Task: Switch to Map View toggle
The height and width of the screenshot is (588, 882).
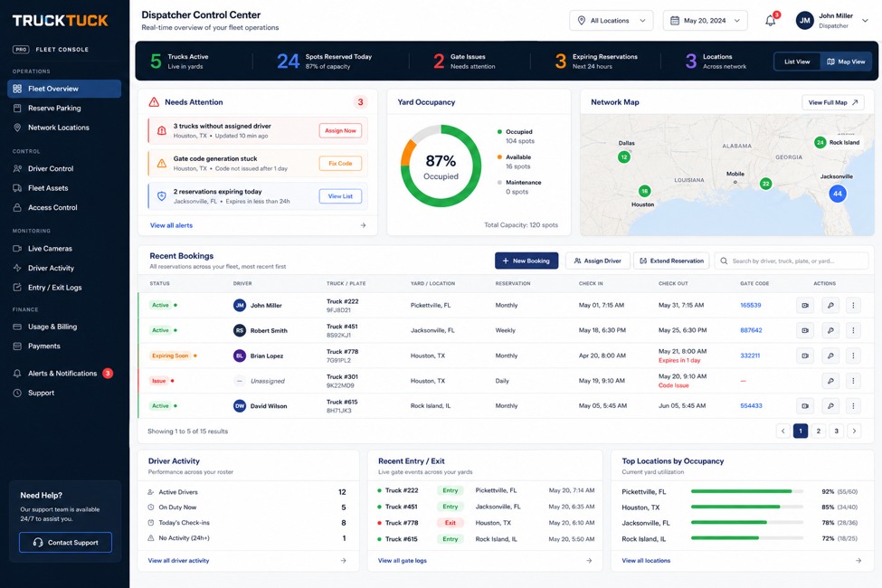Action: tap(846, 62)
